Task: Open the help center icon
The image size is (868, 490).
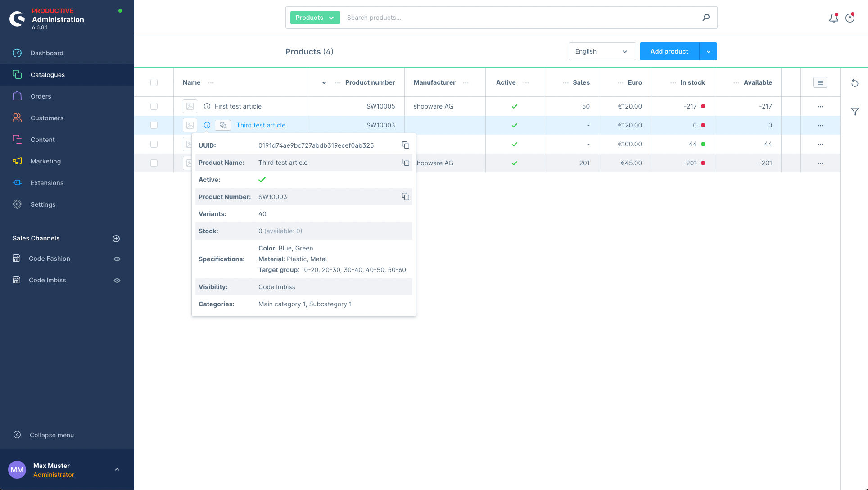Action: point(850,18)
